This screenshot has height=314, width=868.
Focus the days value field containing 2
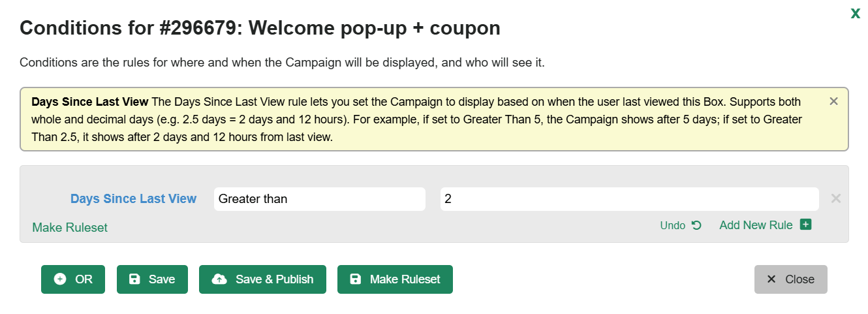tap(629, 199)
